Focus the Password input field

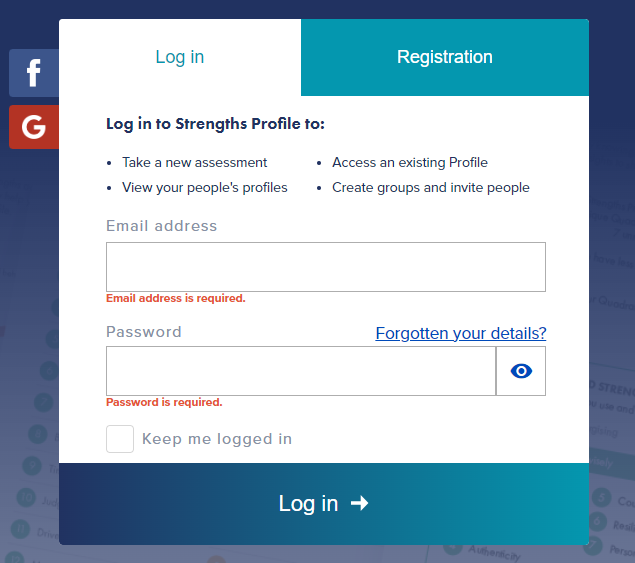301,371
